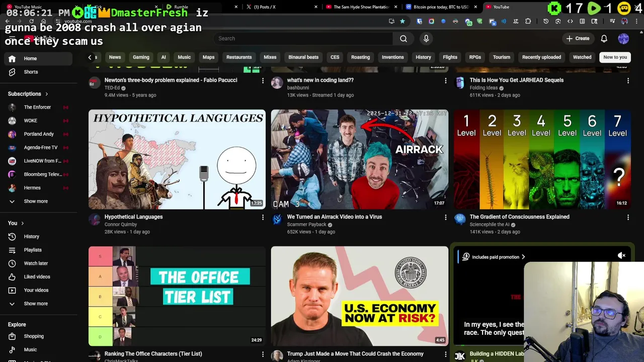644x362 pixels.
Task: Play Hypothetical Languages thumbnail
Action: point(177,159)
